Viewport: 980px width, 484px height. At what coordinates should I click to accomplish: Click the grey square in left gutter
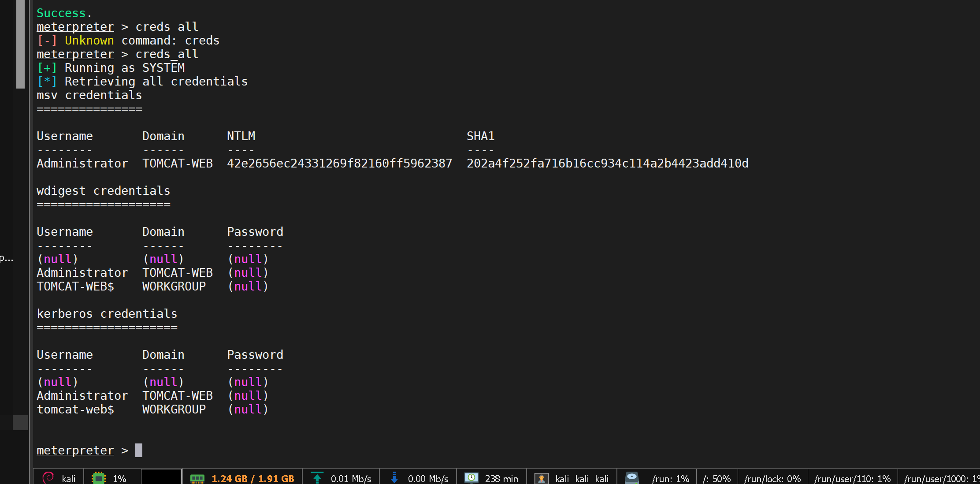20,422
